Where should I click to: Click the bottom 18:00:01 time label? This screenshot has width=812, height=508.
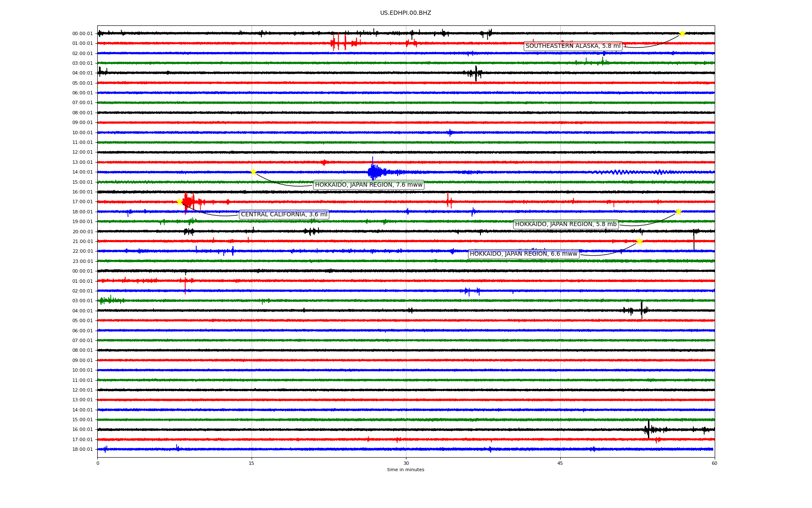(x=82, y=450)
